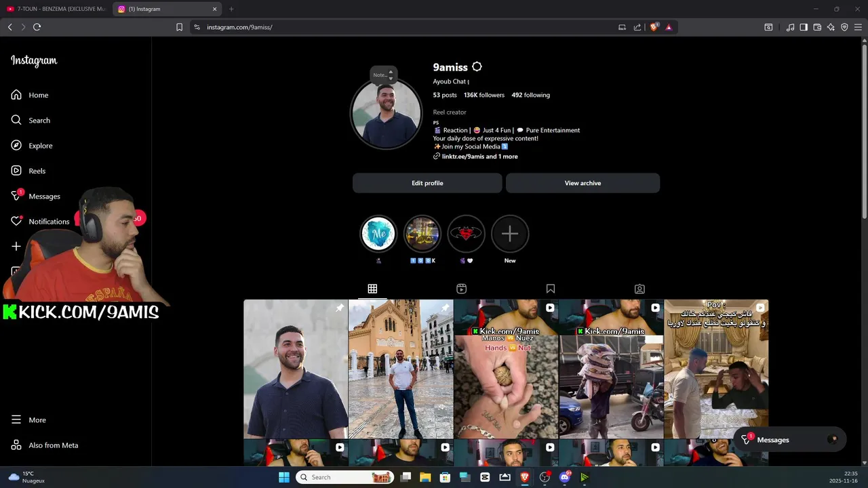868x488 pixels.
Task: Click the Edit profile button
Action: 427,183
